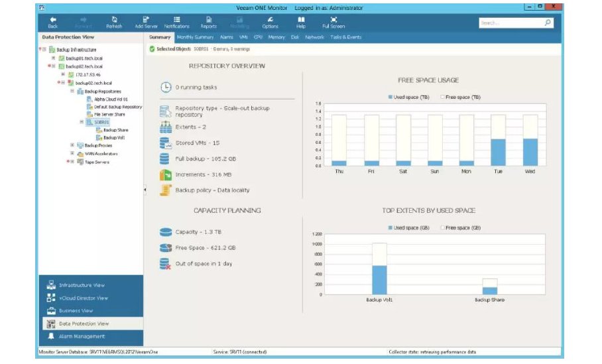This screenshot has height=364, width=602.
Task: Collapse the left pane splitter arrow
Action: pyautogui.click(x=145, y=190)
